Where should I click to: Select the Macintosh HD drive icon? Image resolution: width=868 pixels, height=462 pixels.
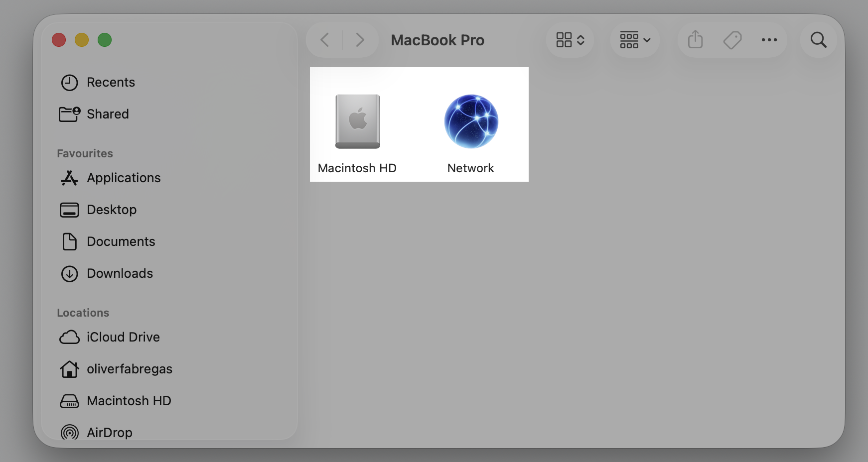(x=358, y=121)
